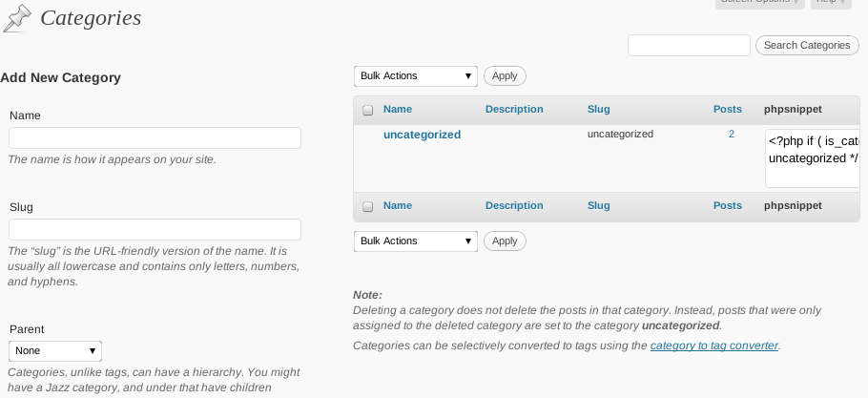868x398 pixels.
Task: Open the category to tag converter link
Action: coord(714,346)
